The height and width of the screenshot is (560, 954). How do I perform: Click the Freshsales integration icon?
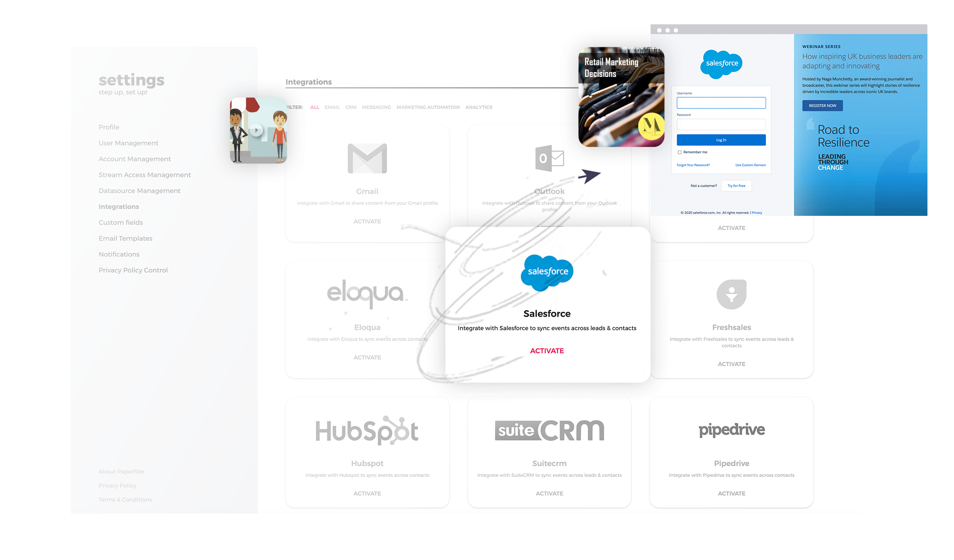[732, 293]
